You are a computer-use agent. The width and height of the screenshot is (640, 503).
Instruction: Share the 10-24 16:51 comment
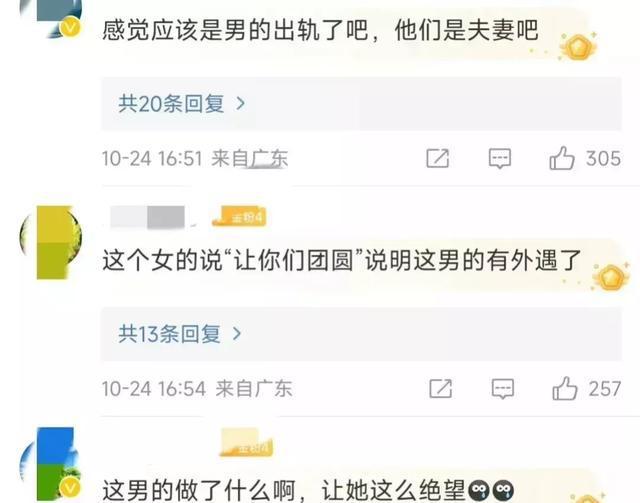point(438,158)
